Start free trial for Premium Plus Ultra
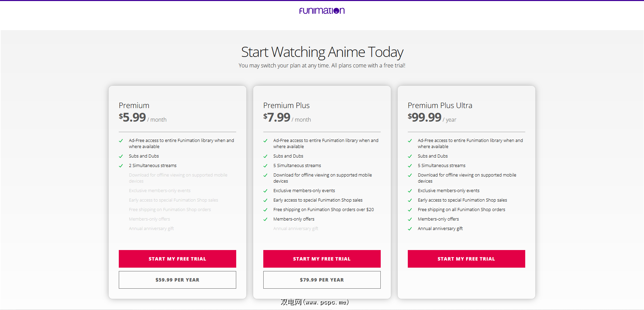Viewport: 644px width, 310px height. point(466,259)
